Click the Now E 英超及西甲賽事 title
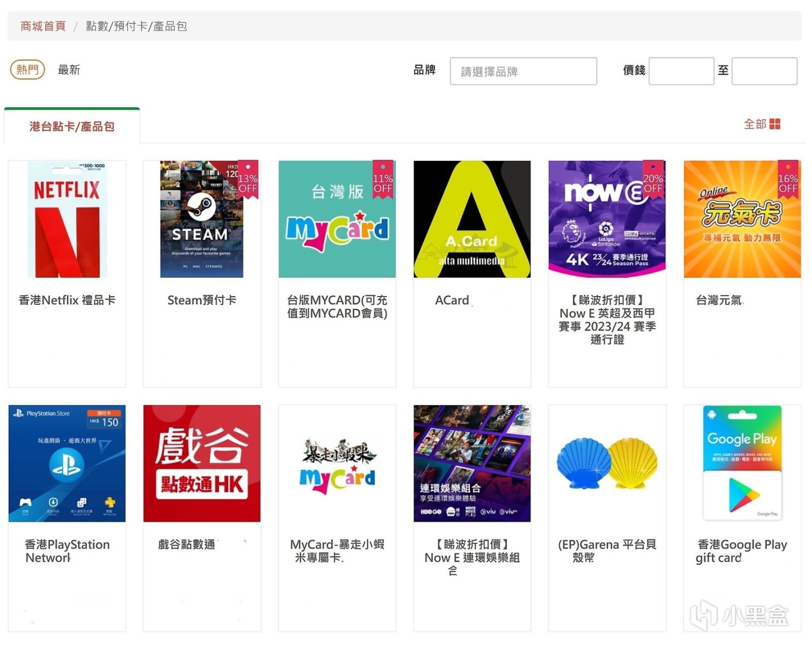The height and width of the screenshot is (647, 812). tap(607, 319)
